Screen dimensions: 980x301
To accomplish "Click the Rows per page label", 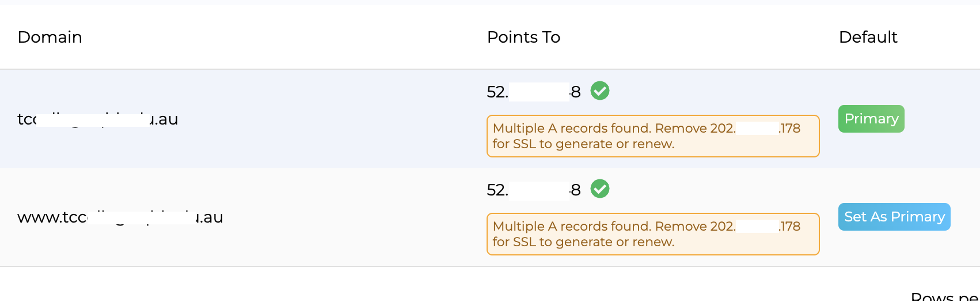I will point(944,296).
